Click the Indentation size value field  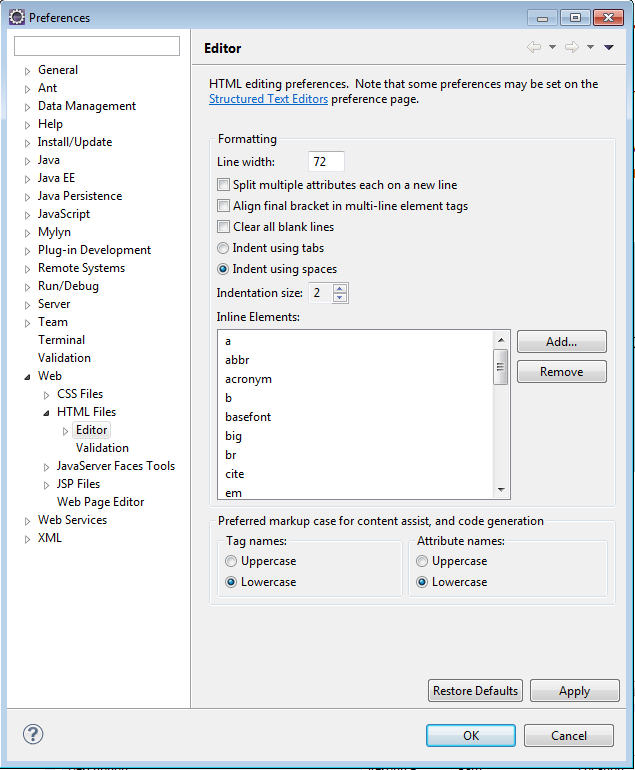[320, 293]
